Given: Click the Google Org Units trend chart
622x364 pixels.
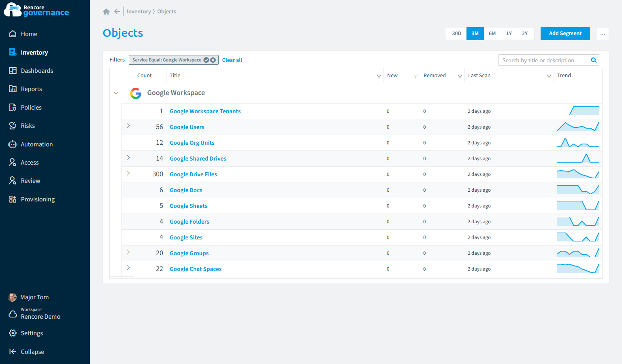Looking at the screenshot, I should point(578,142).
